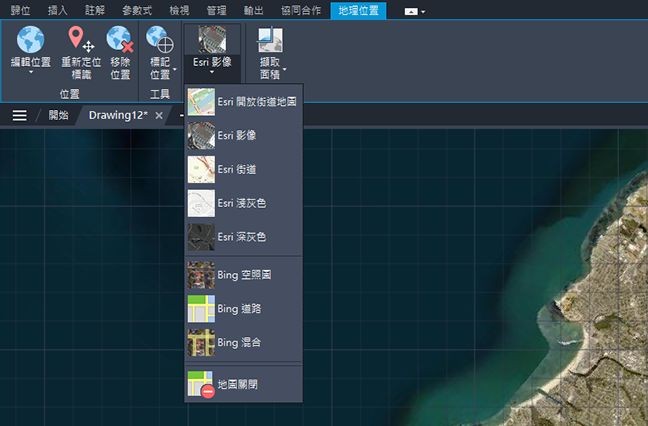648x426 pixels.
Task: Expand the 標記位置 dropdown arrow
Action: pos(175,69)
